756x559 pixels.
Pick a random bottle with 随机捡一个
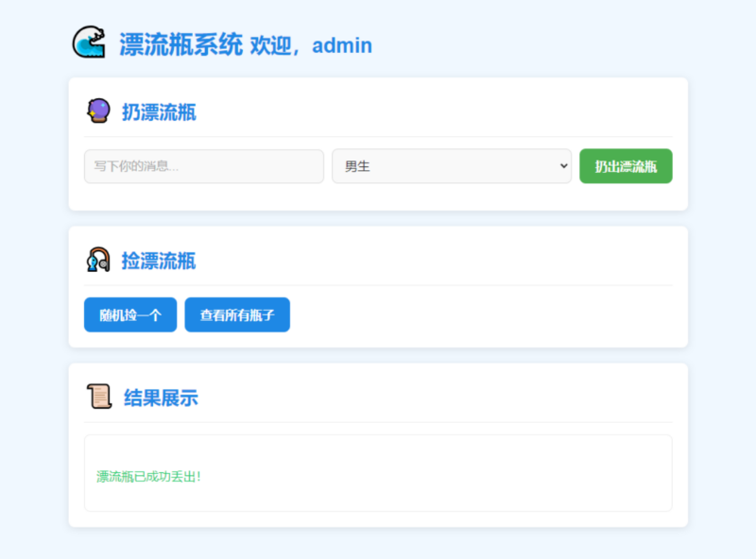point(130,315)
